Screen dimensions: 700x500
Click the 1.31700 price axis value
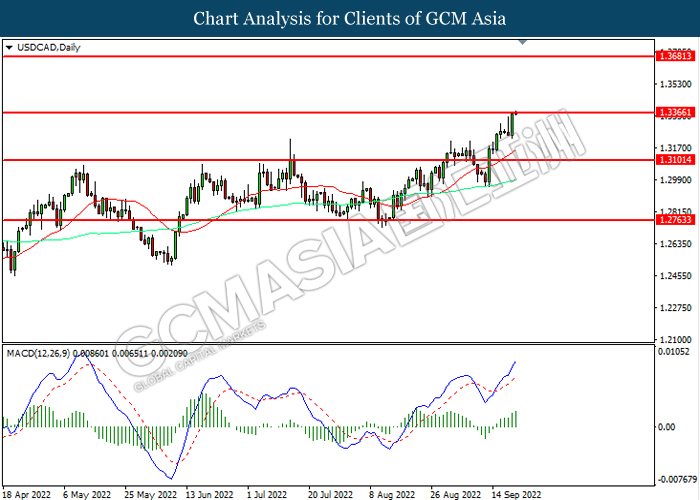click(x=676, y=148)
